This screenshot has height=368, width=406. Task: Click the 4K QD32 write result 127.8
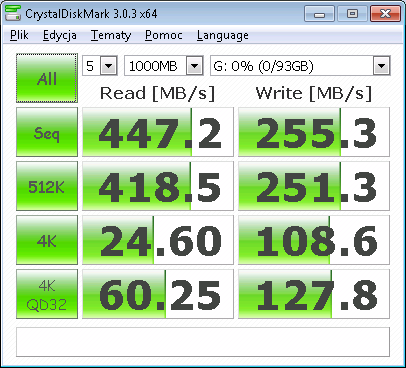314,294
